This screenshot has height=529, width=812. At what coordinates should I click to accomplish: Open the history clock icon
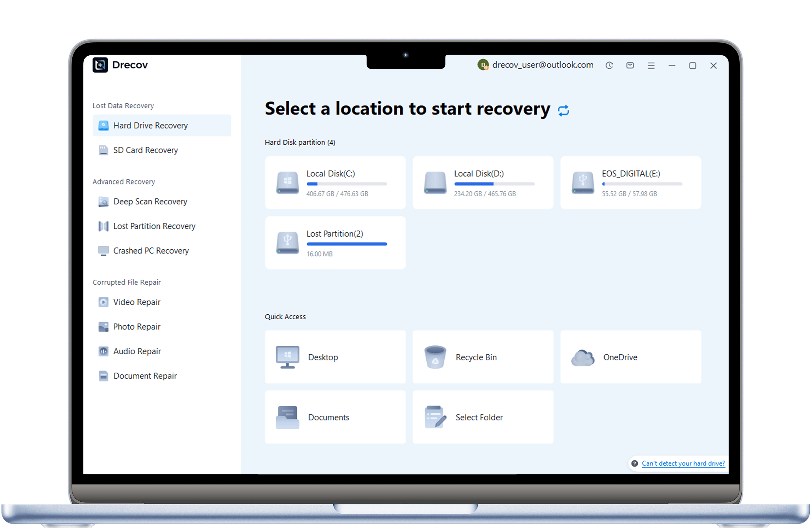[x=609, y=66]
